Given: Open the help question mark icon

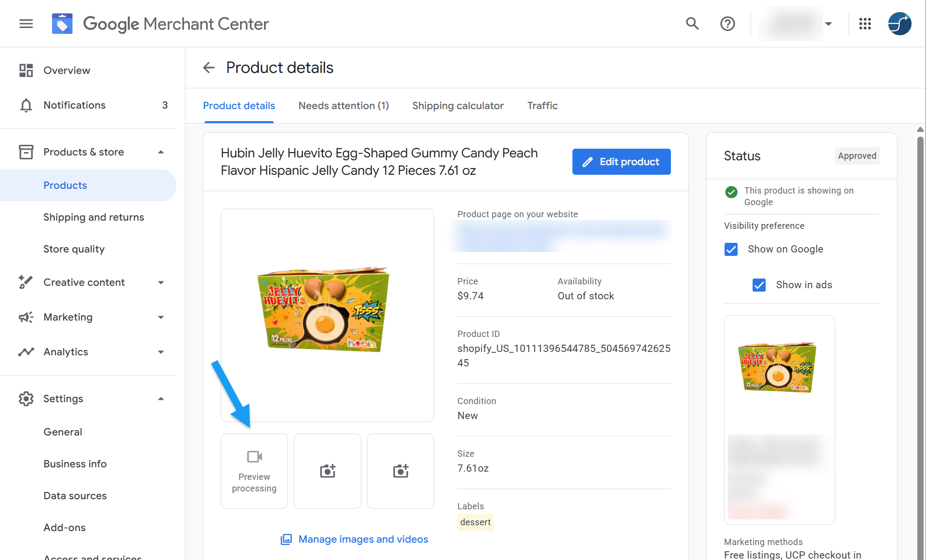Looking at the screenshot, I should tap(727, 24).
